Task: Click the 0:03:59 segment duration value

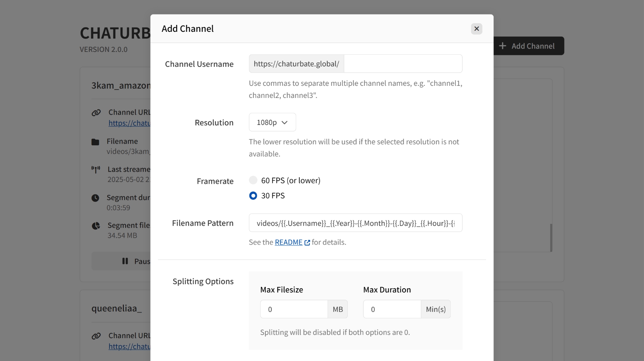Action: point(118,208)
